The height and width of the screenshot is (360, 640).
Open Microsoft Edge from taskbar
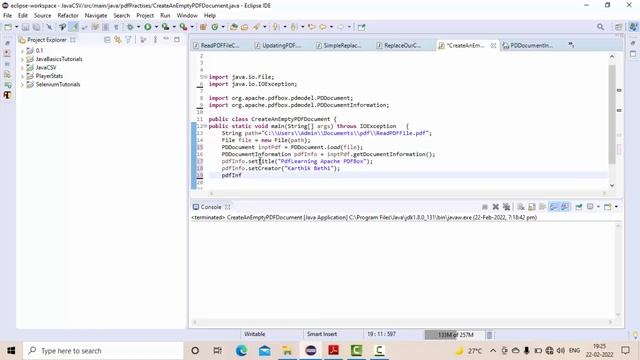(x=241, y=351)
